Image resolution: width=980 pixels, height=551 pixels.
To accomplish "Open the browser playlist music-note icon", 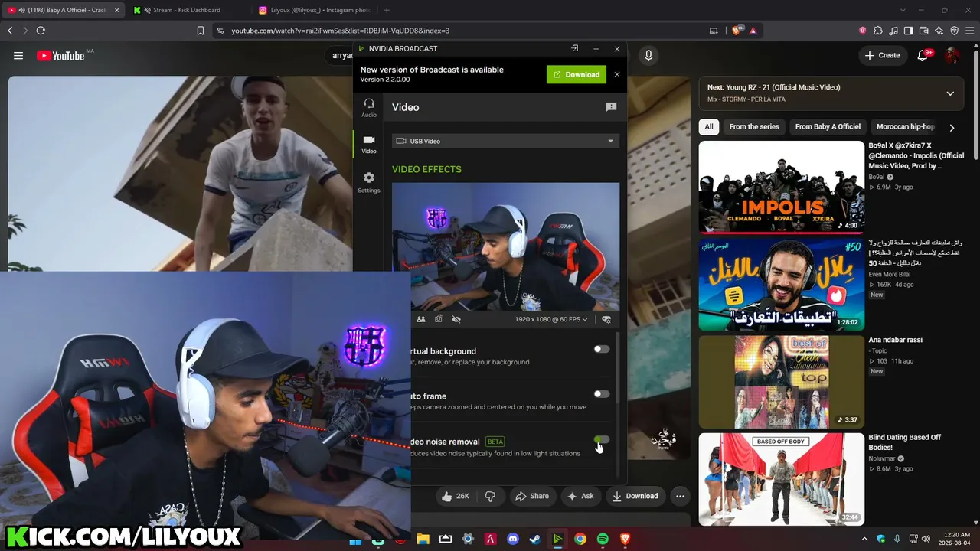I will (893, 31).
